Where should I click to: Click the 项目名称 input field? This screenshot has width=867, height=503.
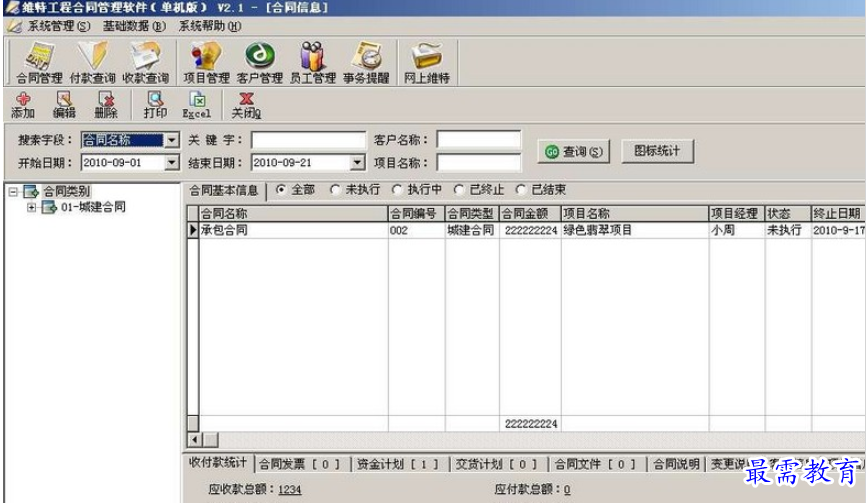point(479,163)
